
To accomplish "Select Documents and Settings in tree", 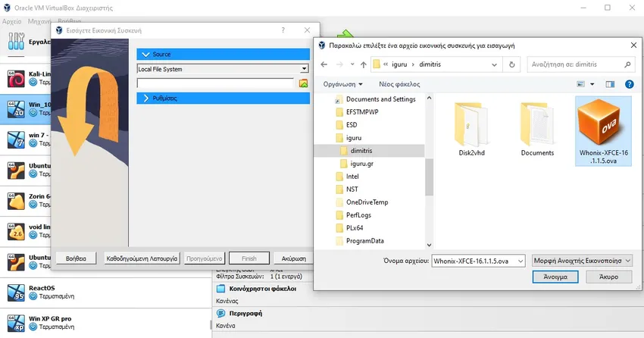I will click(x=381, y=99).
